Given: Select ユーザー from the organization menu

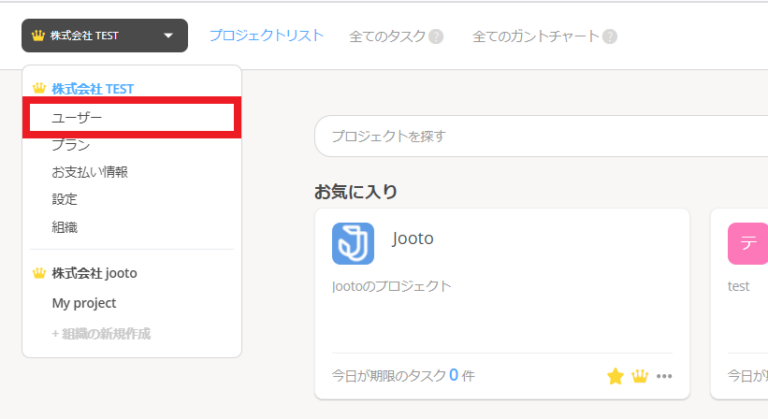Looking at the screenshot, I should pos(77,117).
